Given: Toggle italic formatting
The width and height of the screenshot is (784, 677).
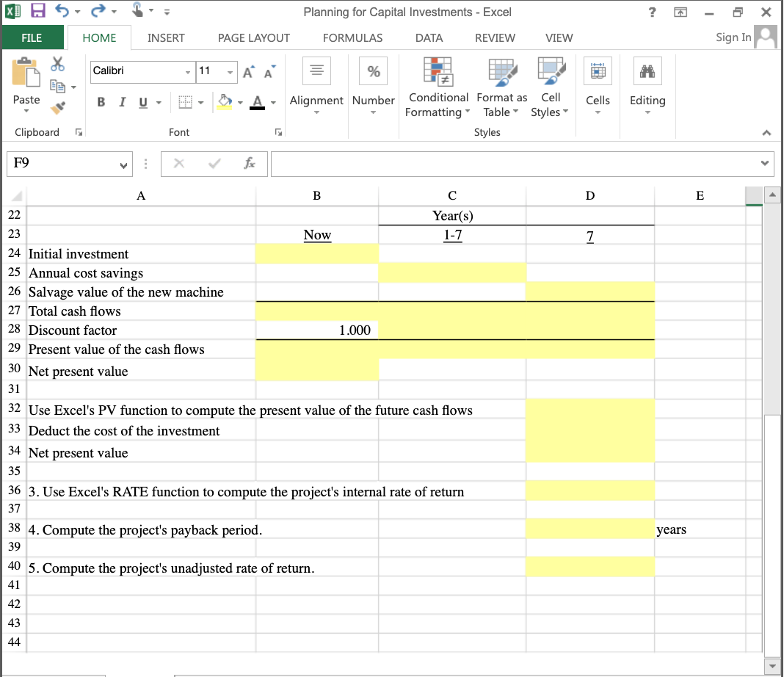Looking at the screenshot, I should [x=122, y=102].
